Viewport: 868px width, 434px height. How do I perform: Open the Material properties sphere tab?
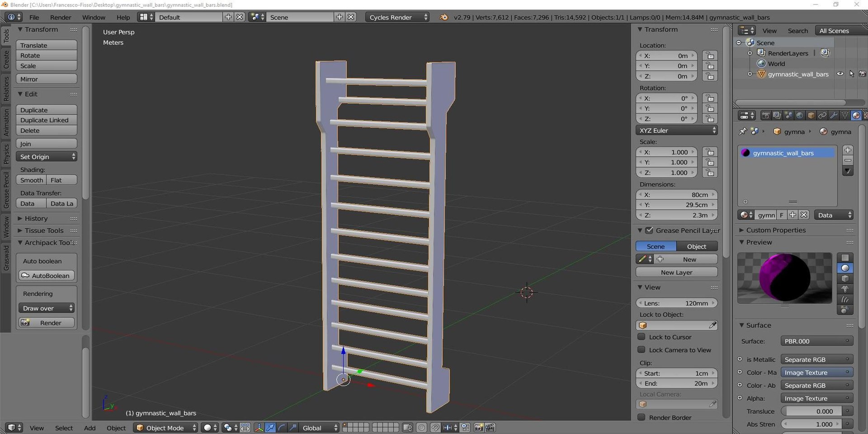pos(856,116)
